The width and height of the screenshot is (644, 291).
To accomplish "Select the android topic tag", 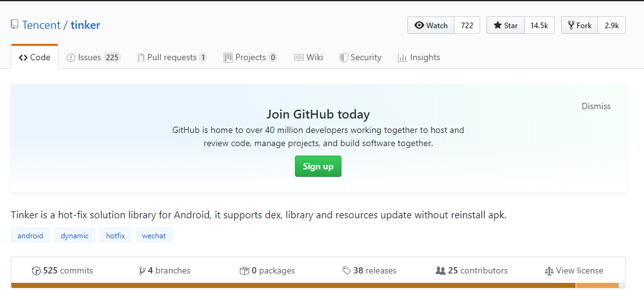I will (30, 236).
